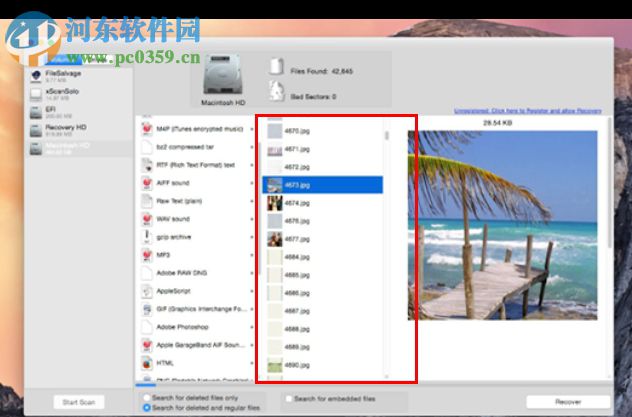632x417 pixels.
Task: Select the M4P iTunes encrypted music icon
Action: pyautogui.click(x=147, y=129)
